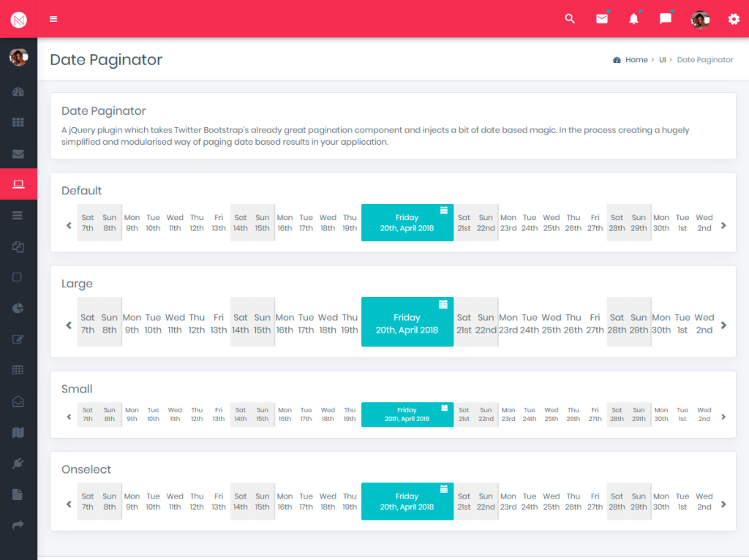749x560 pixels.
Task: Open the copy pages icon in sidebar
Action: point(18,247)
